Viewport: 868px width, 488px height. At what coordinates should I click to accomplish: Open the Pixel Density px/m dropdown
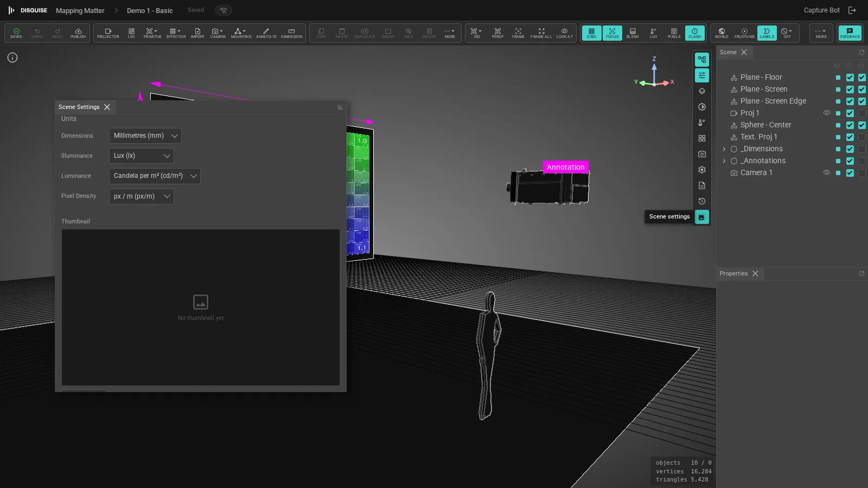coord(142,196)
